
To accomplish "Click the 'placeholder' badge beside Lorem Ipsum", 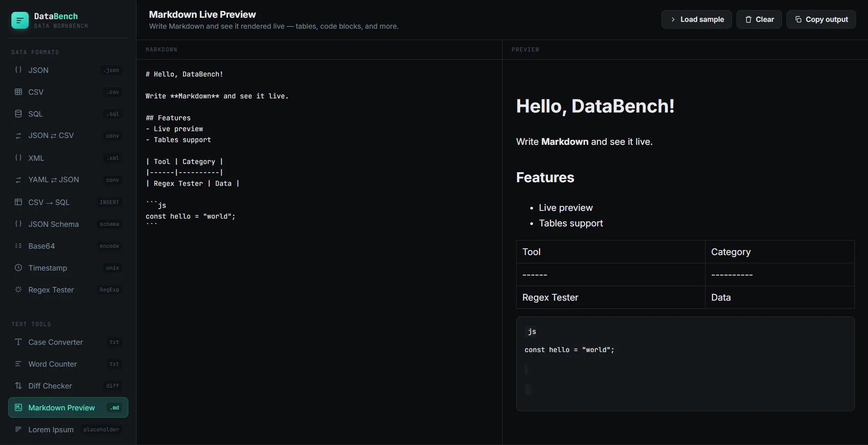I will (x=101, y=430).
